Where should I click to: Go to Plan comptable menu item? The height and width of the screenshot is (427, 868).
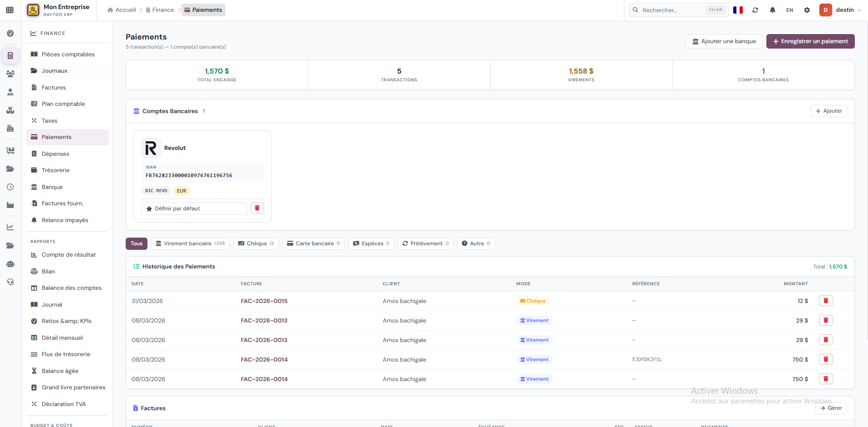[x=63, y=104]
